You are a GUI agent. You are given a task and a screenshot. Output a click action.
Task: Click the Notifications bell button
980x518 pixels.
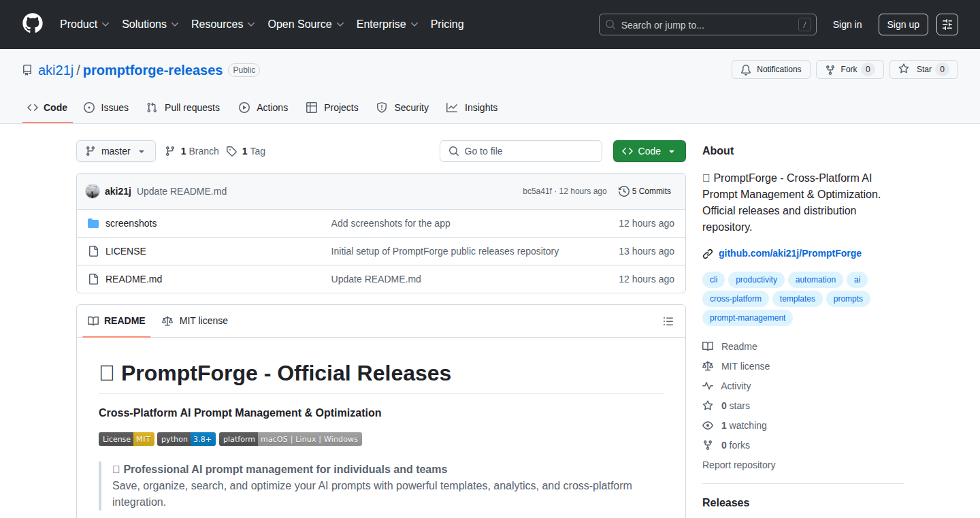[x=771, y=69]
